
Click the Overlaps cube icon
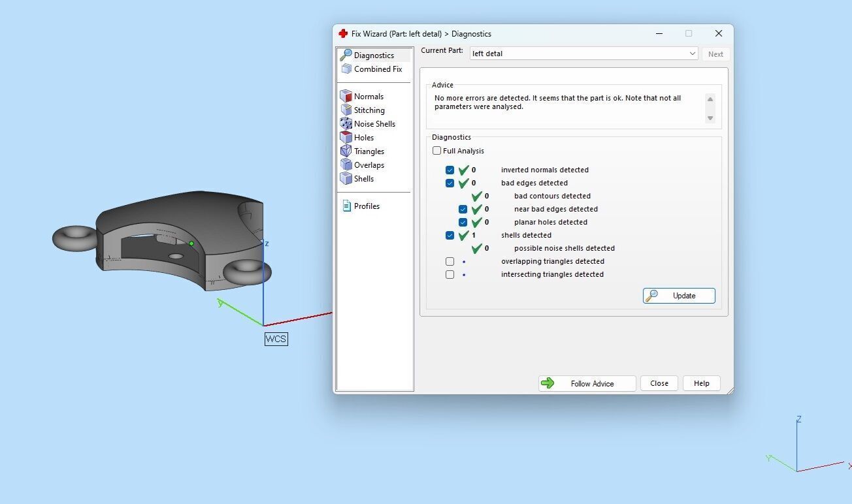[x=346, y=165]
